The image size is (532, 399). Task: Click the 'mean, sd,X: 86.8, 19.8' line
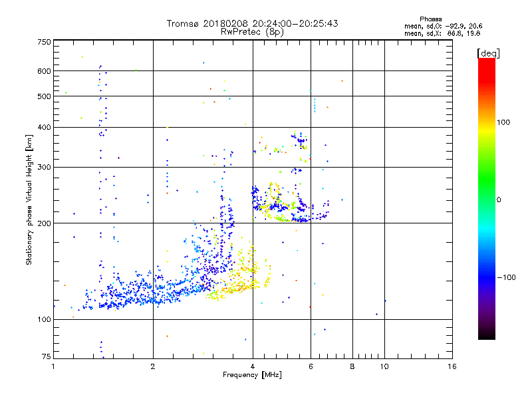pos(442,33)
